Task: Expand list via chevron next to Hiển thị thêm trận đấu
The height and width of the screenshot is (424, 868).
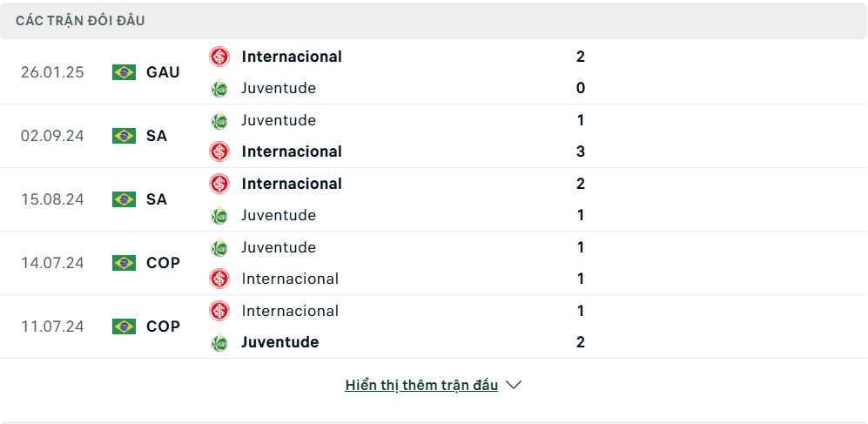Action: 514,385
